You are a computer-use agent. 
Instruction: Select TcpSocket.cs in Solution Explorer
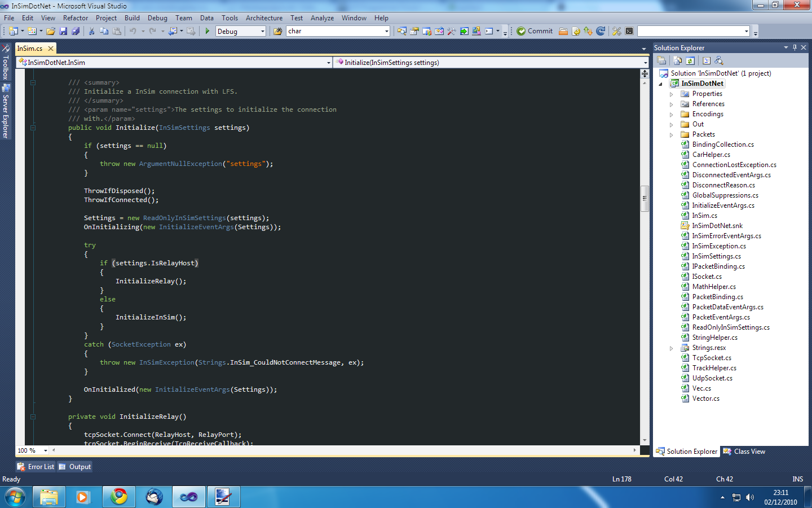click(712, 358)
